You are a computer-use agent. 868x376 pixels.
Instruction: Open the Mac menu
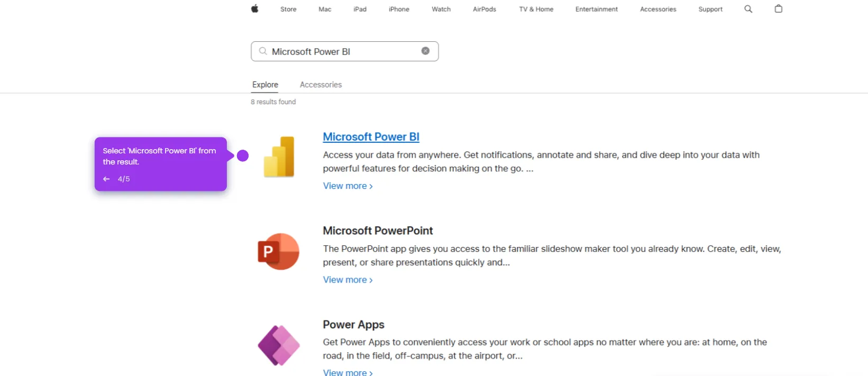pyautogui.click(x=325, y=9)
